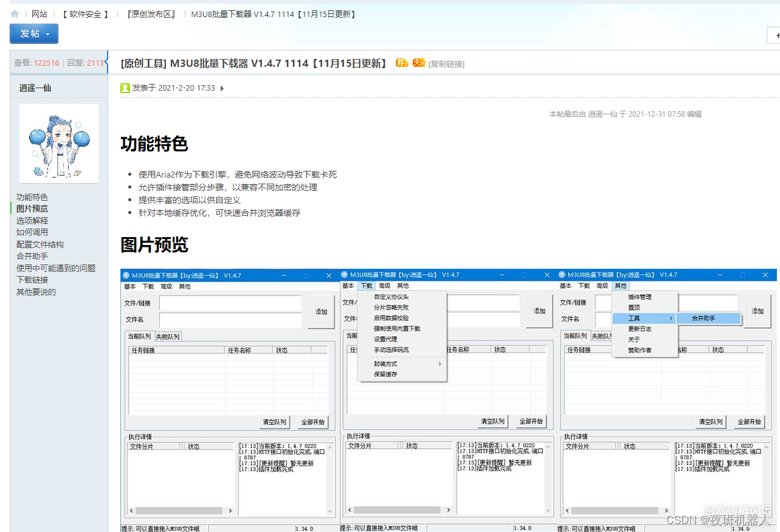The width and height of the screenshot is (780, 532).
Task: Click 文件名 input in menu-less preview window
Action: [230, 320]
